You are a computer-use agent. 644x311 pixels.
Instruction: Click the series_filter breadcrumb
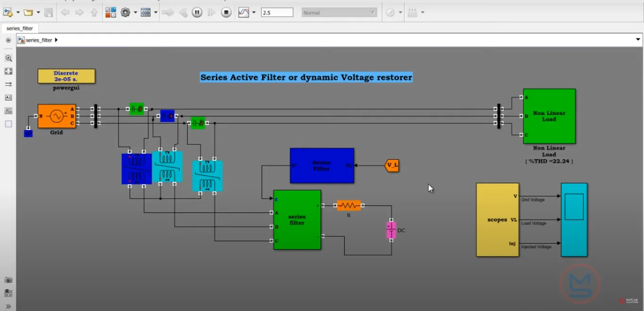pyautogui.click(x=39, y=41)
